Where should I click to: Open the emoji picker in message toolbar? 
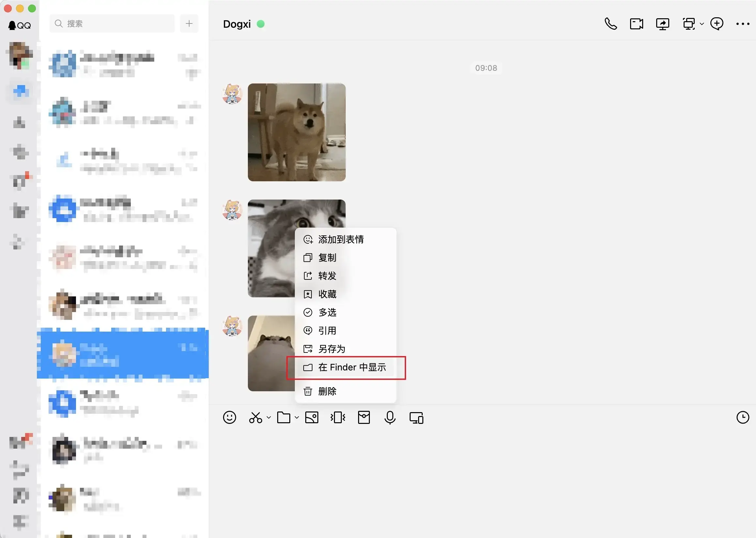(230, 417)
